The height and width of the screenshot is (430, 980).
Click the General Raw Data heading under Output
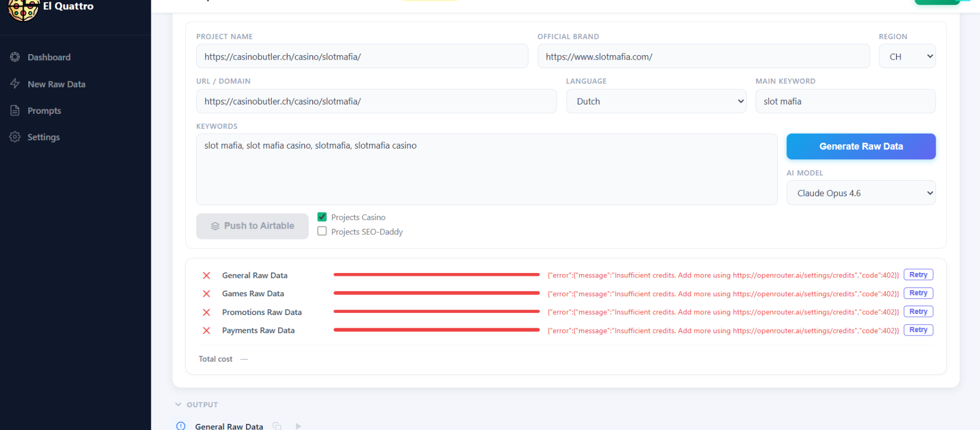229,426
